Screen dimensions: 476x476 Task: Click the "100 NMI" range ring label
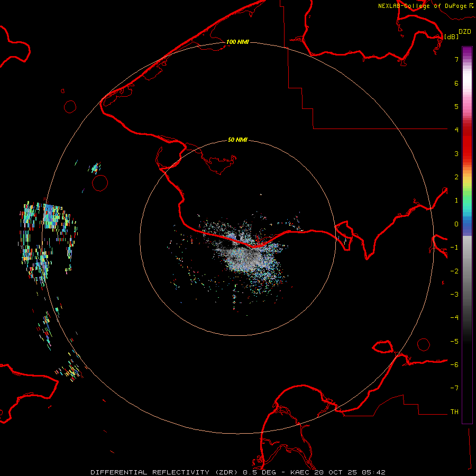pyautogui.click(x=237, y=42)
